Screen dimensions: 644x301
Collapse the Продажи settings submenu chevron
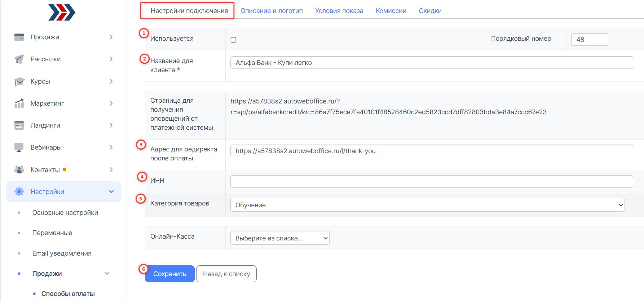[x=107, y=274]
